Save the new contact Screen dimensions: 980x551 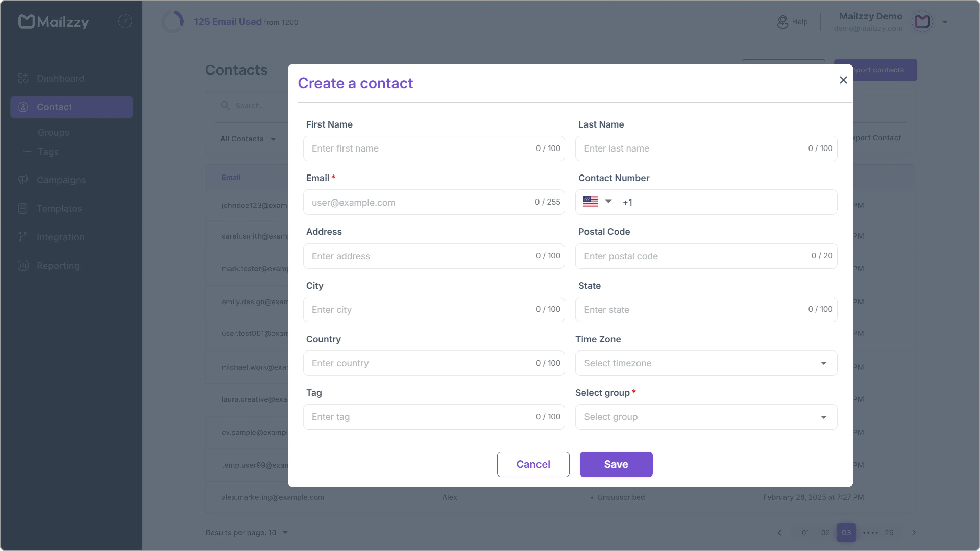point(616,464)
